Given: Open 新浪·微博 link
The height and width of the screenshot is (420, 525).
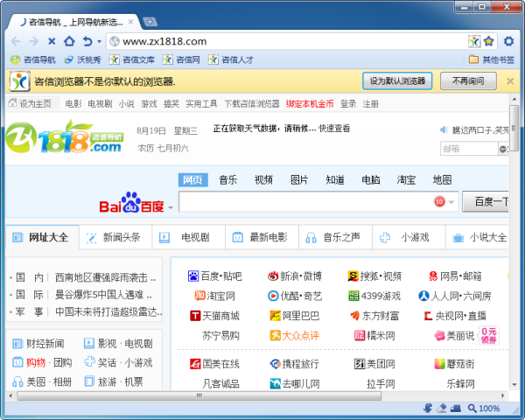Looking at the screenshot, I should [295, 276].
